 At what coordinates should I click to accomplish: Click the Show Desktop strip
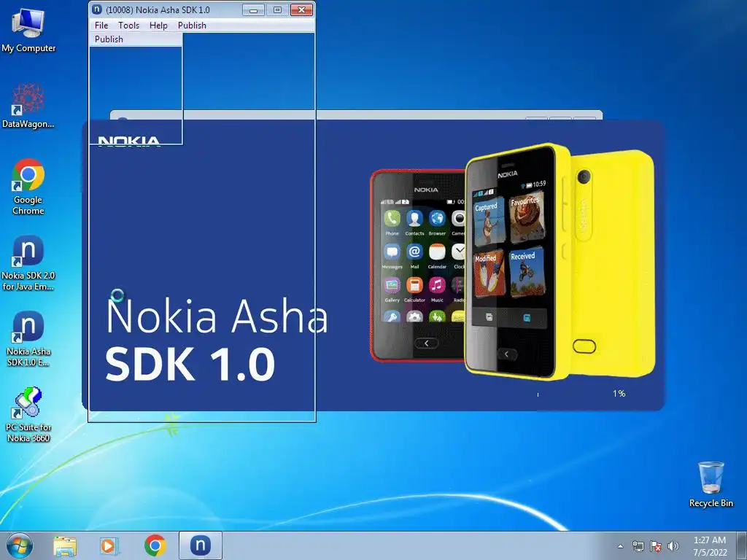pos(743,545)
